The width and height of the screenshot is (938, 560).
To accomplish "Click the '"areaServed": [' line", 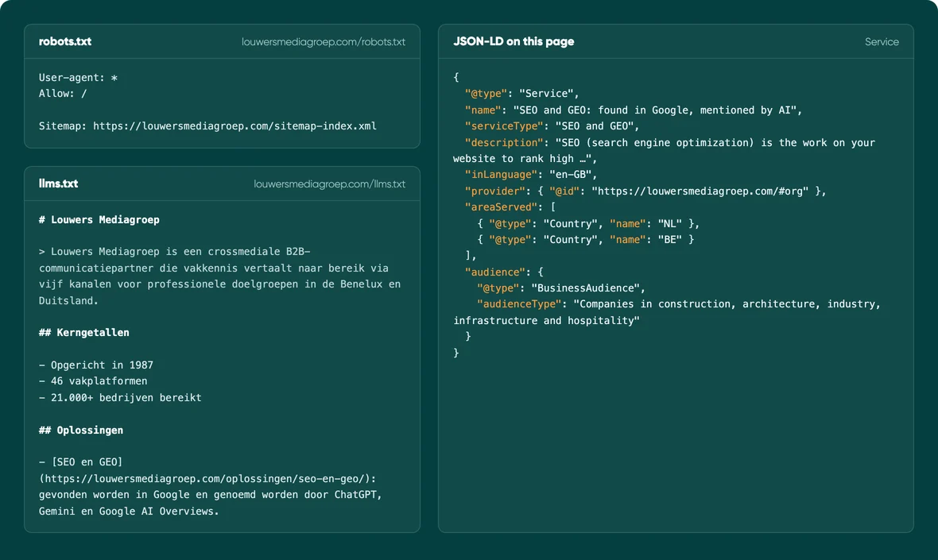I will [x=510, y=207].
